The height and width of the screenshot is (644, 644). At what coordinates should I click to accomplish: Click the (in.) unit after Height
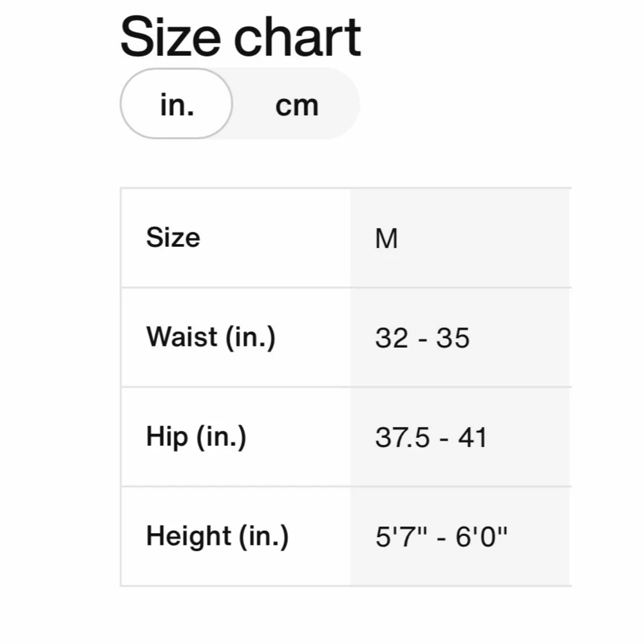point(264,536)
